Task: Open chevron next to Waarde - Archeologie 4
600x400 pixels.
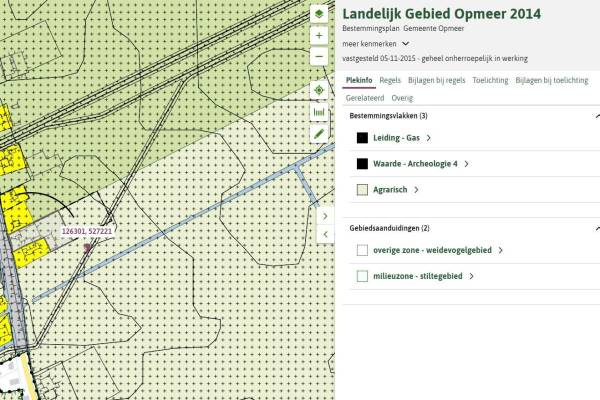Action: pos(466,164)
